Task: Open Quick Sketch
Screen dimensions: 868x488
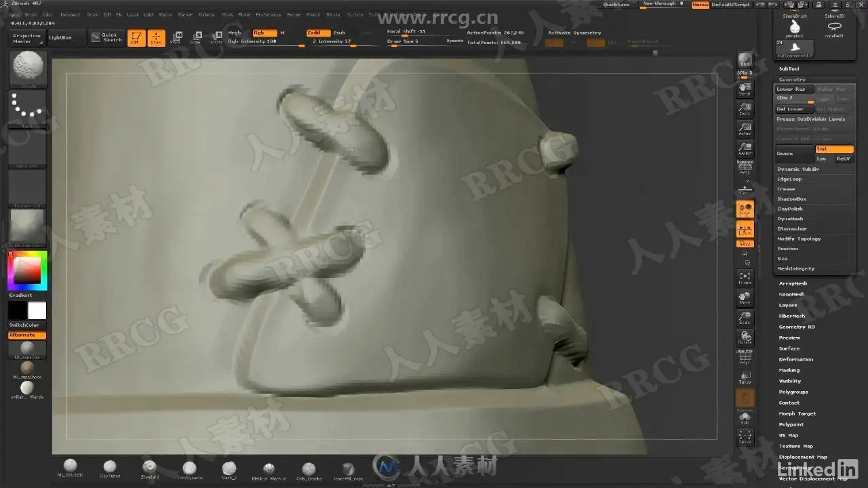Action: point(106,37)
